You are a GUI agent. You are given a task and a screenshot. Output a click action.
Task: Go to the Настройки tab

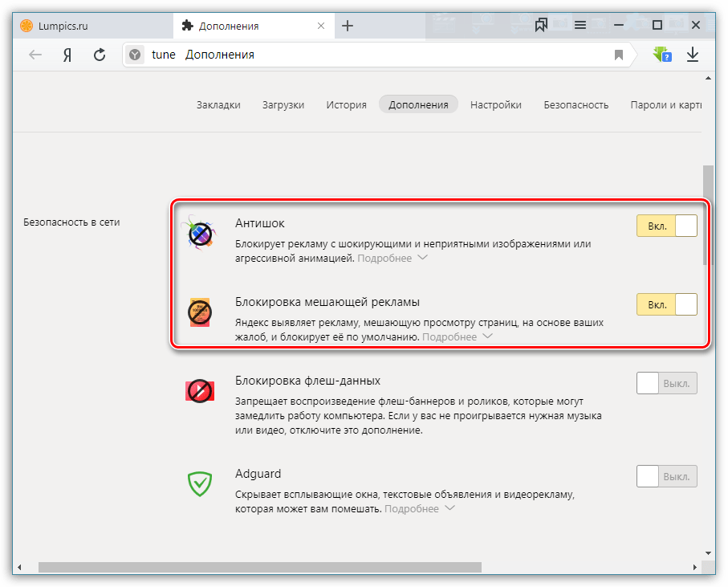point(496,104)
